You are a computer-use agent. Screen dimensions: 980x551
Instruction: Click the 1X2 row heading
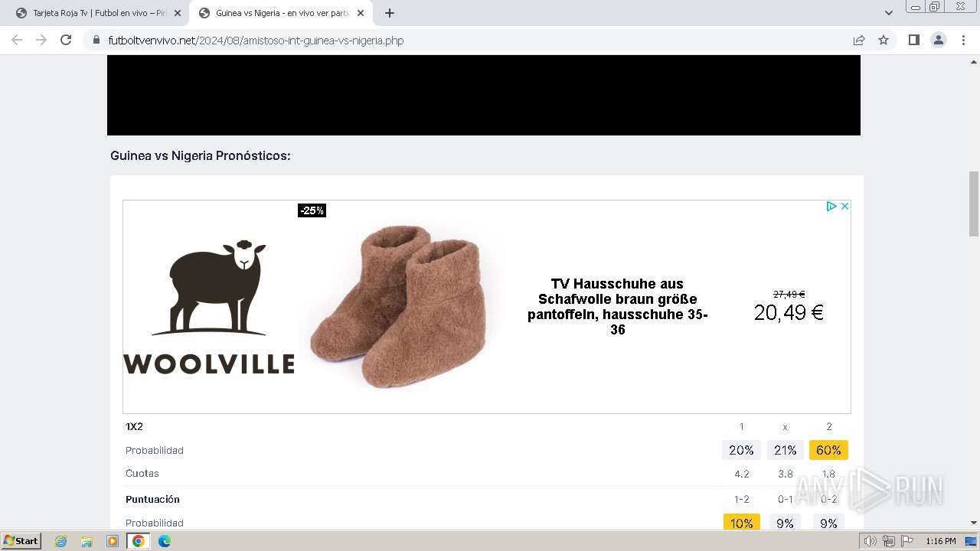click(x=134, y=426)
